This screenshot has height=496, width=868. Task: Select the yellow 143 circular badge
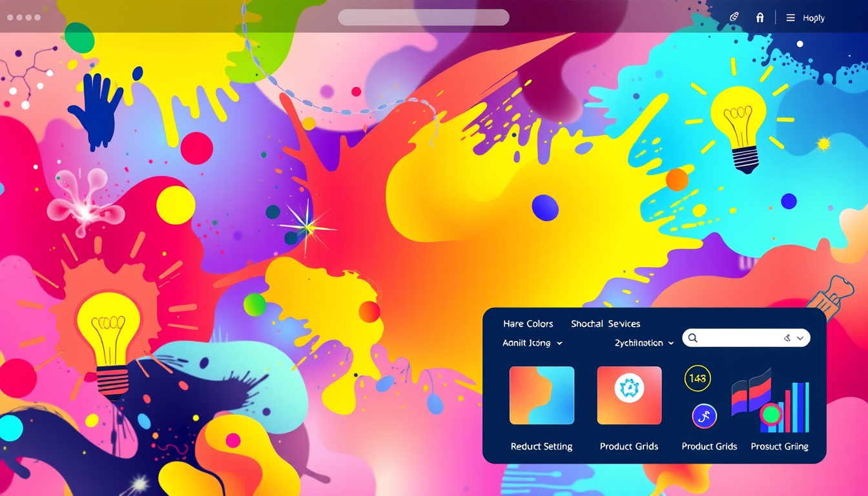pyautogui.click(x=697, y=378)
